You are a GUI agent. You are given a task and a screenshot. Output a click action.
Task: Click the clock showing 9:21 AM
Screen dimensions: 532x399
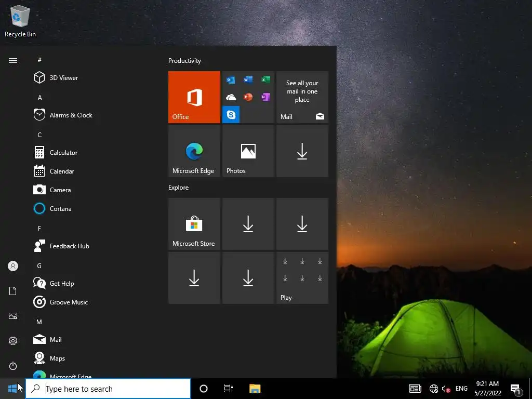[x=487, y=389]
